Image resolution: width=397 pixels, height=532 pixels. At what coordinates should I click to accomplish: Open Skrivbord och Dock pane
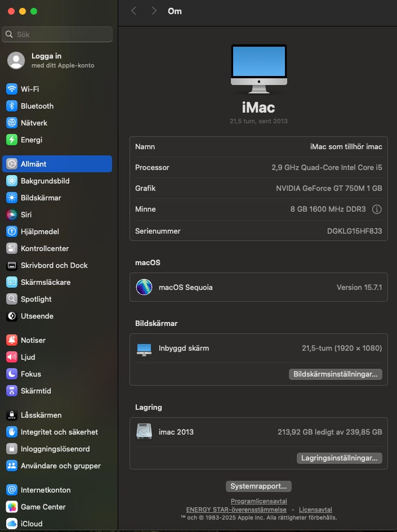(54, 265)
